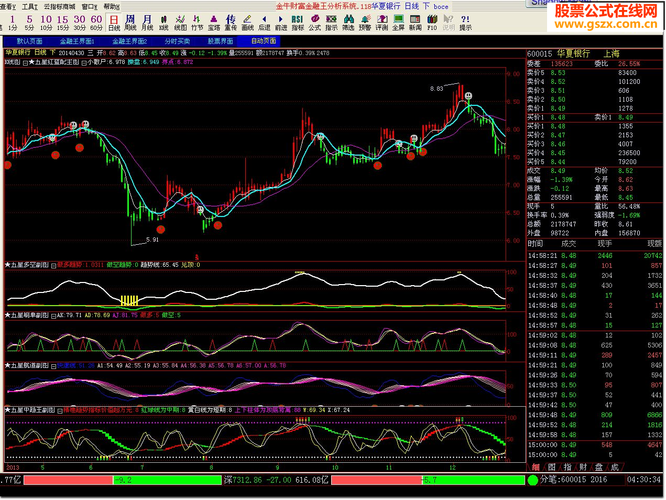This screenshot has height=500, width=666.
Task: Switch to the 默认页面 tab
Action: [29, 41]
